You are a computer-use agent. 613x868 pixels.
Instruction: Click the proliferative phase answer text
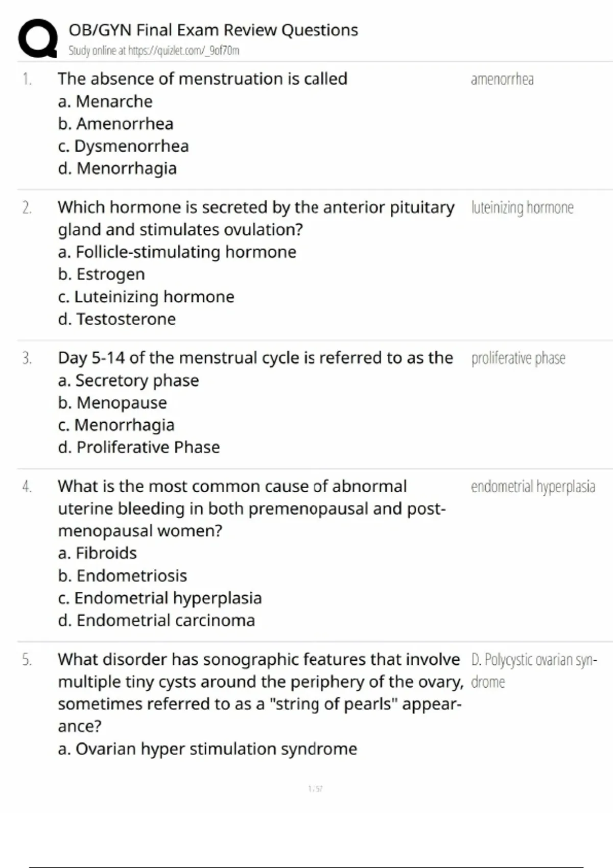pyautogui.click(x=518, y=358)
